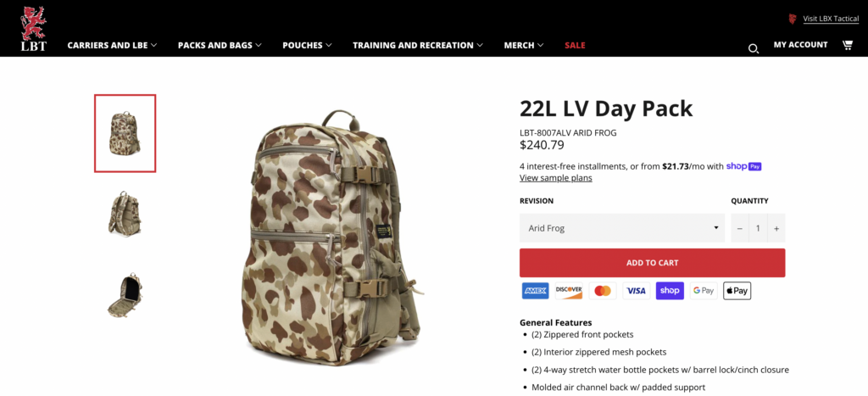
Task: Click the Mastercard payment icon
Action: pyautogui.click(x=603, y=291)
